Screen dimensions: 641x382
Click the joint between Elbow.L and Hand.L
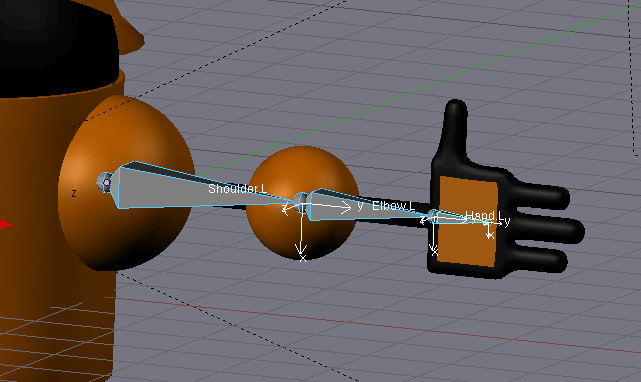tap(433, 215)
